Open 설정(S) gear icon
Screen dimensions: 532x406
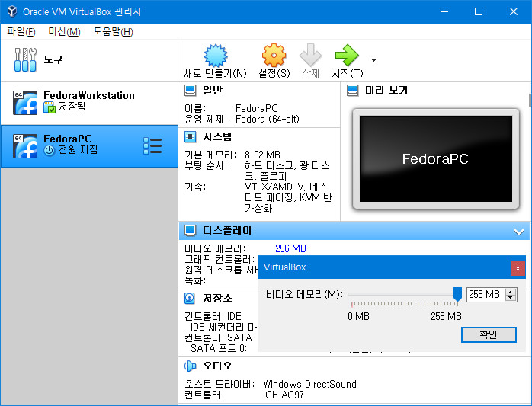click(274, 56)
